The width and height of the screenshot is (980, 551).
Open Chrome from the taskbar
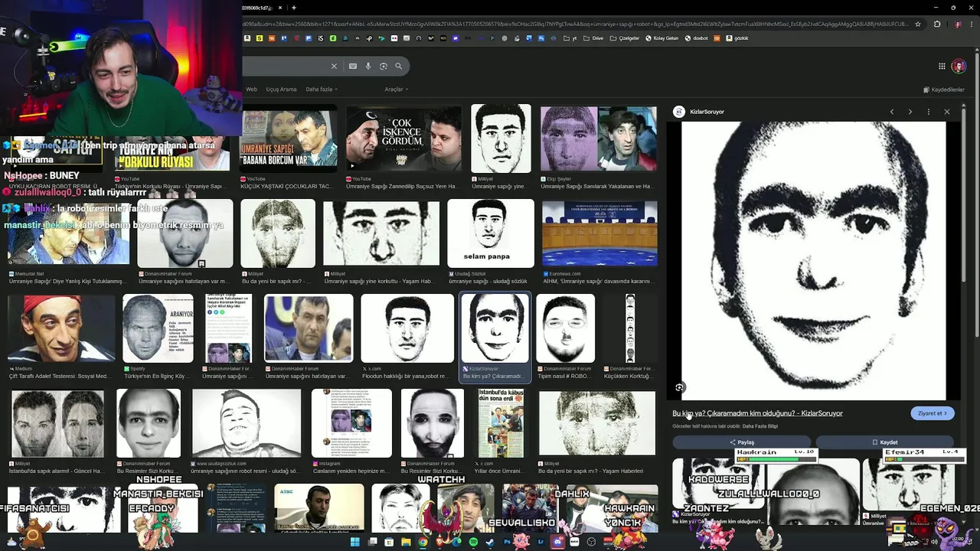coord(423,542)
